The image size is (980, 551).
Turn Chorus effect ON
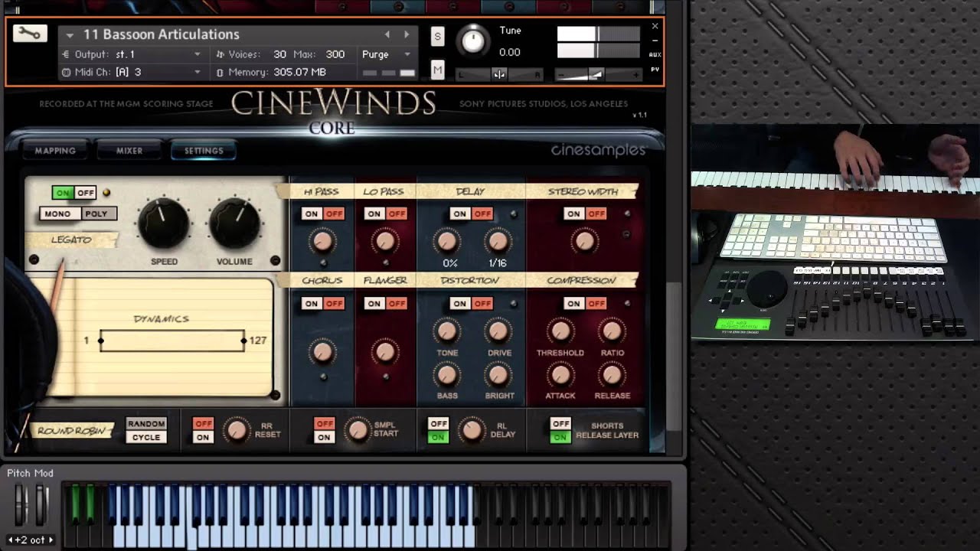311,304
